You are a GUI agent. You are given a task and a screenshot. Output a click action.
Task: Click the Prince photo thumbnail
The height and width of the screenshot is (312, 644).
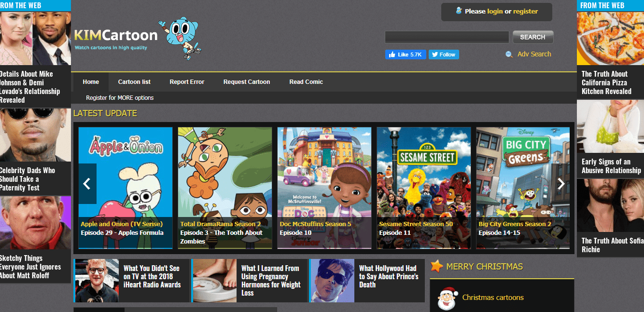click(x=333, y=281)
